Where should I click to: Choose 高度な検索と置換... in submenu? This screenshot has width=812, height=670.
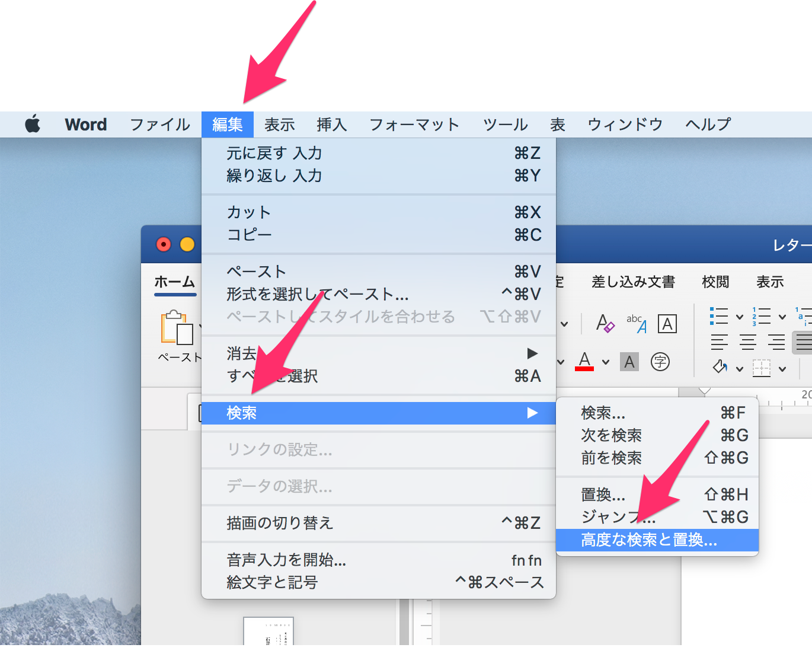tap(657, 540)
